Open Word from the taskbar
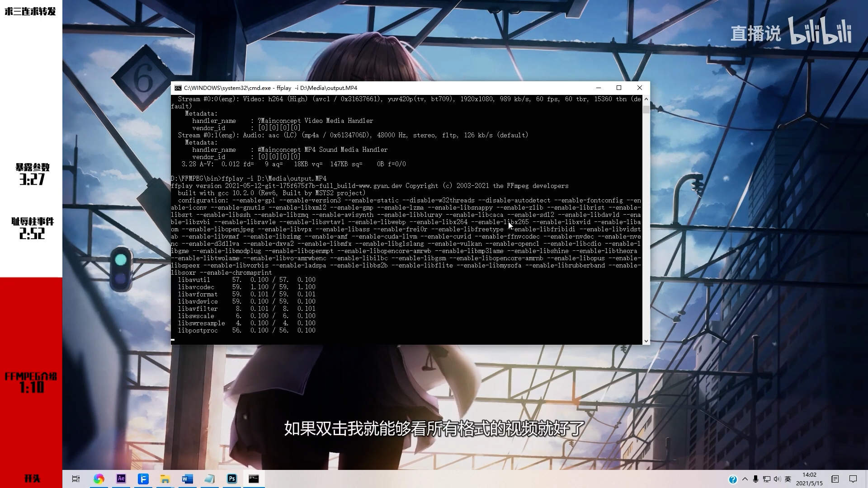The width and height of the screenshot is (868, 488). point(187,479)
